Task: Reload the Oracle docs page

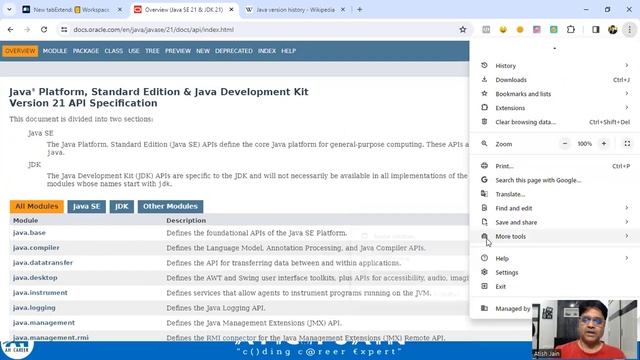Action: tap(44, 29)
